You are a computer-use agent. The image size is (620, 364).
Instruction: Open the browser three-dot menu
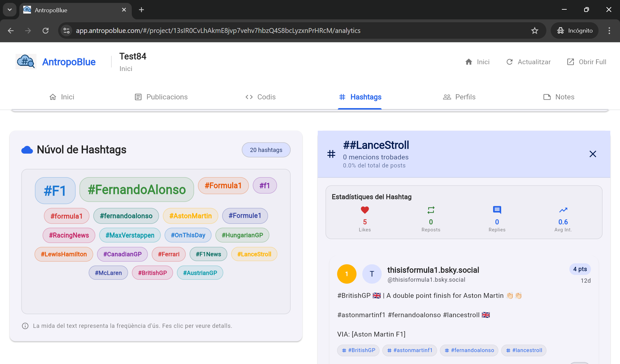coord(609,31)
